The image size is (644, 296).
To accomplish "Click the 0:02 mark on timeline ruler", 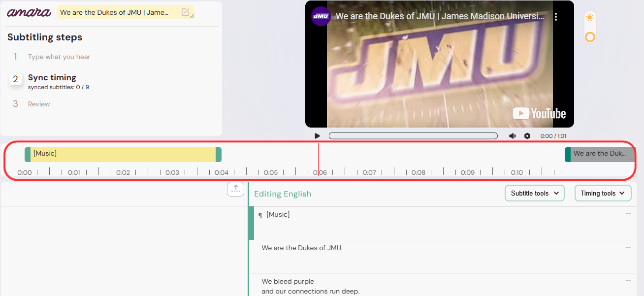I will [123, 172].
